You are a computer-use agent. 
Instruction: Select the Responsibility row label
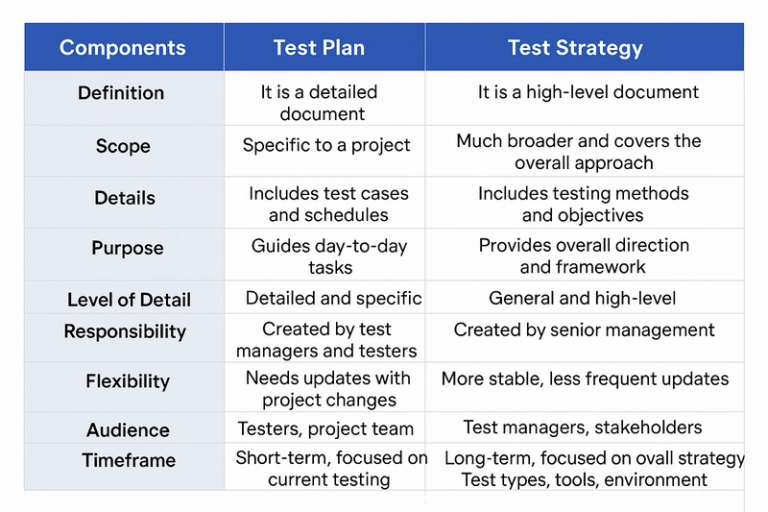(x=125, y=332)
